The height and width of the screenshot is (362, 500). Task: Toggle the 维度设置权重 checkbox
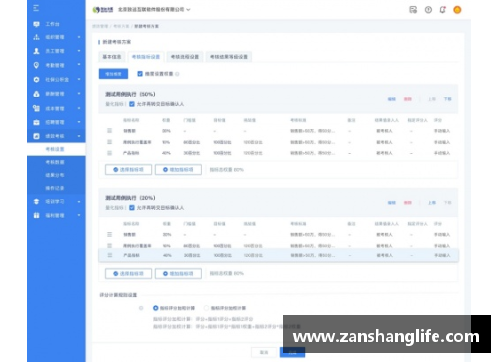(x=140, y=74)
